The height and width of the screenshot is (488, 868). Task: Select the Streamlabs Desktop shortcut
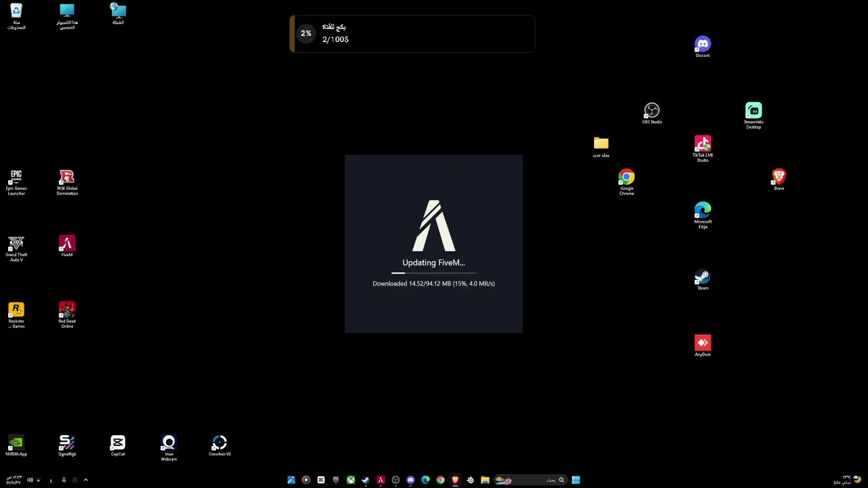pos(753,116)
